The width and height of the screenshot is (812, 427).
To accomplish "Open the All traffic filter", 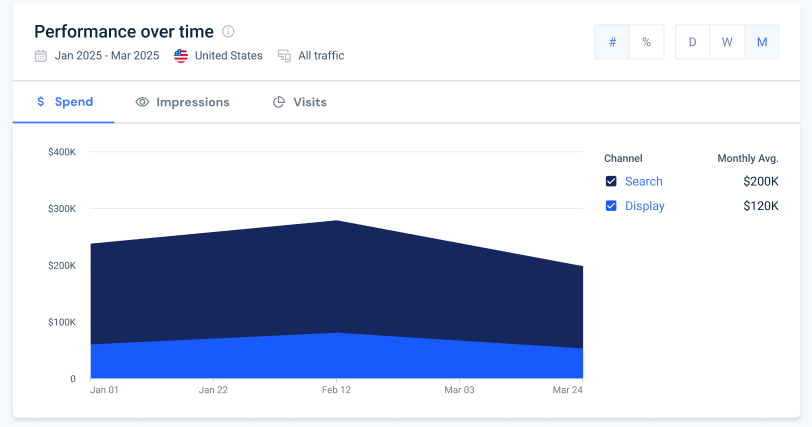I will click(x=321, y=56).
